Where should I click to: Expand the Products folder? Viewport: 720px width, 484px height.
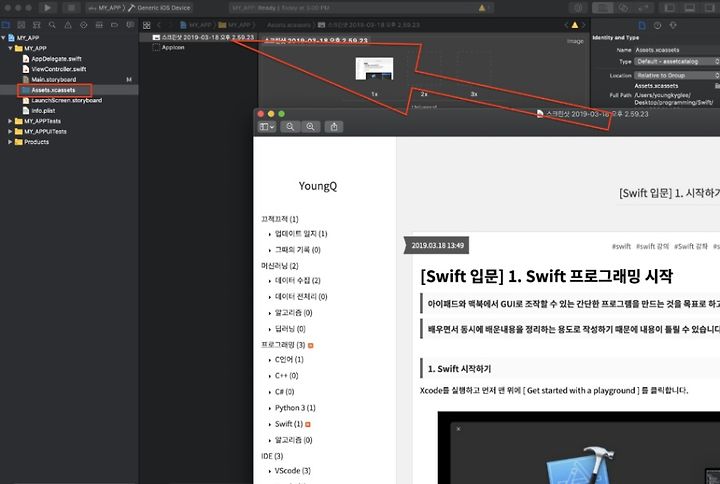point(10,142)
